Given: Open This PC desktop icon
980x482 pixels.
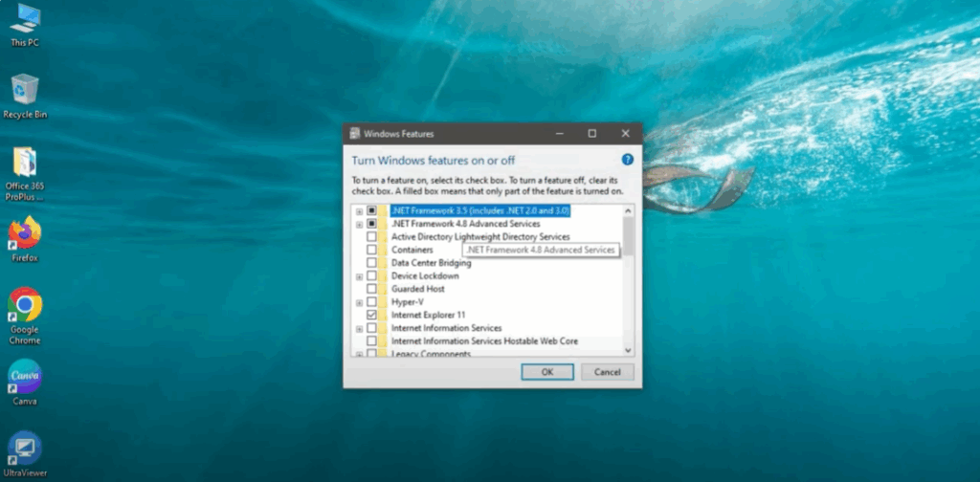Looking at the screenshot, I should click(x=25, y=25).
